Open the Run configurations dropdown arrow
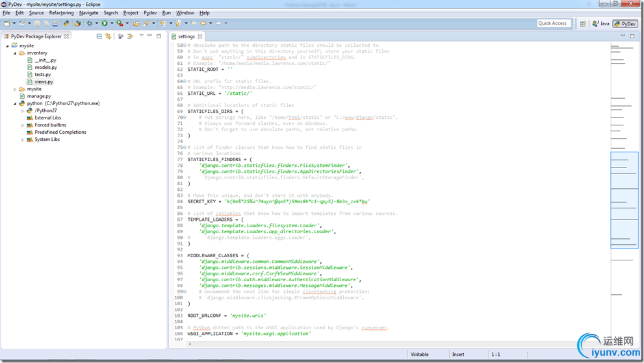 point(112,23)
